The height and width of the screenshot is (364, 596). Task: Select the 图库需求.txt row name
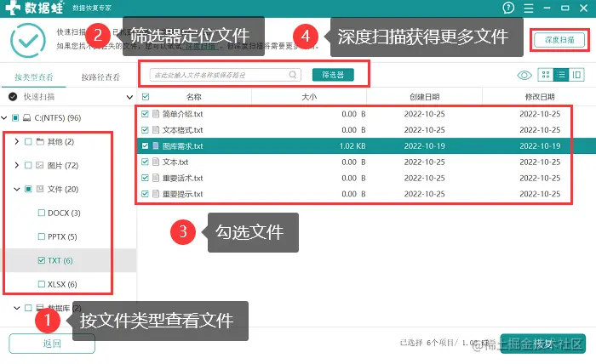coord(183,146)
